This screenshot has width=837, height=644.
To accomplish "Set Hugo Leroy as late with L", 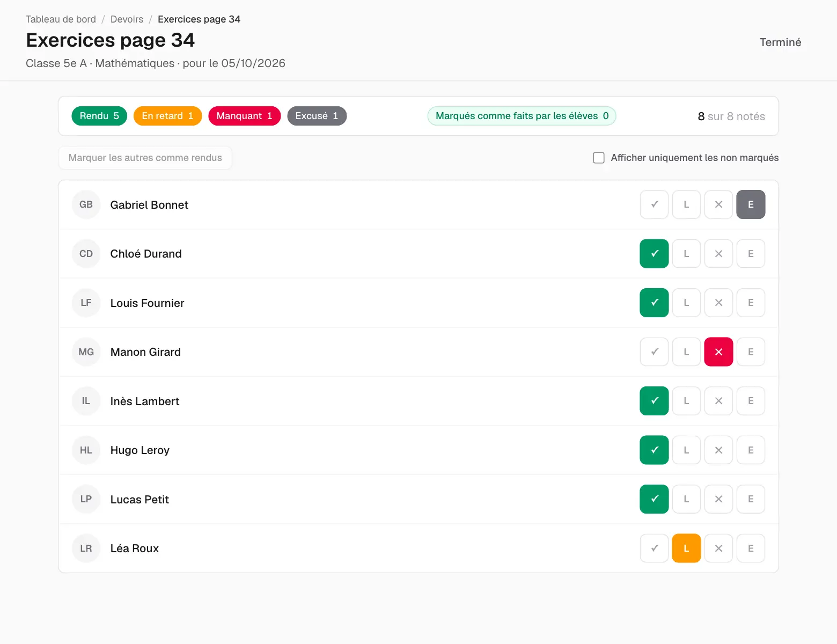I will [686, 450].
